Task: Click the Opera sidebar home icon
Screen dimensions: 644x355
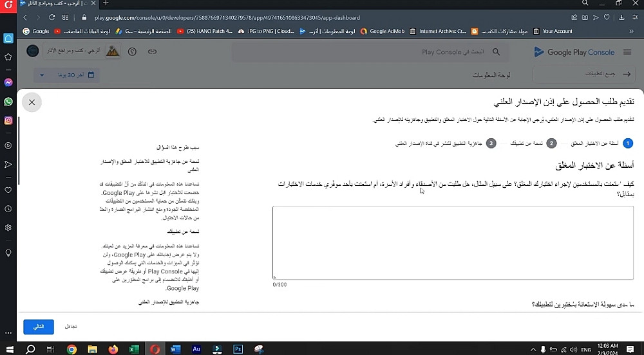Action: coord(8,39)
